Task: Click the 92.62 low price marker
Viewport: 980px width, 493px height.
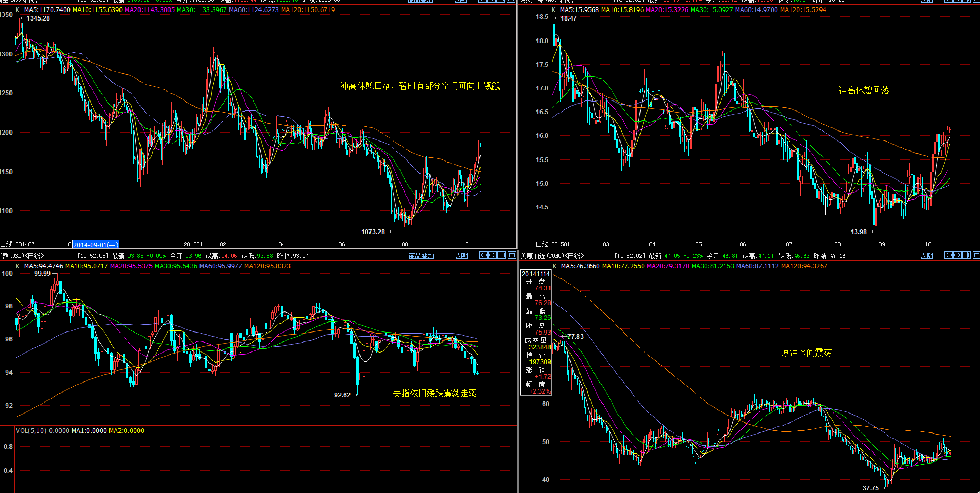Action: click(342, 395)
